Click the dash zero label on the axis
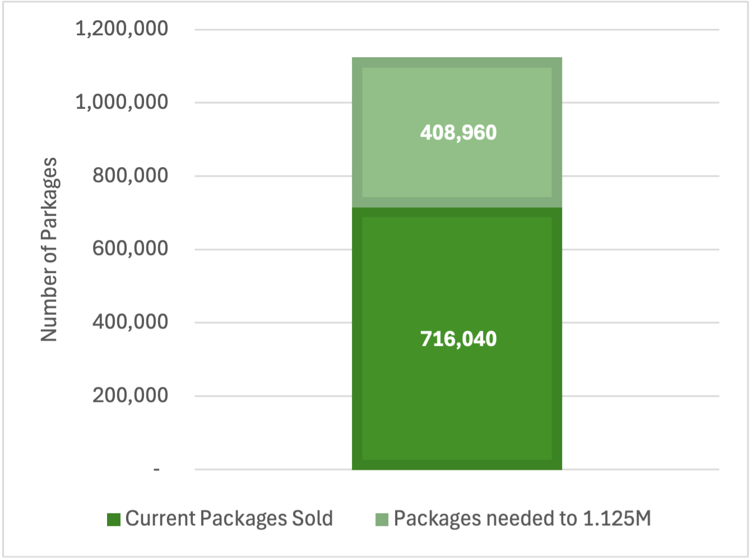This screenshot has width=752, height=560. coord(156,469)
